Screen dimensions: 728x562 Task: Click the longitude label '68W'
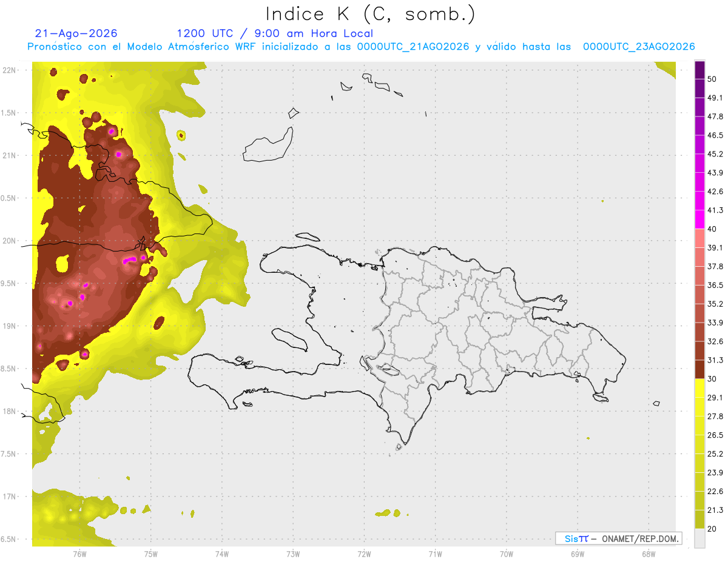coord(649,554)
